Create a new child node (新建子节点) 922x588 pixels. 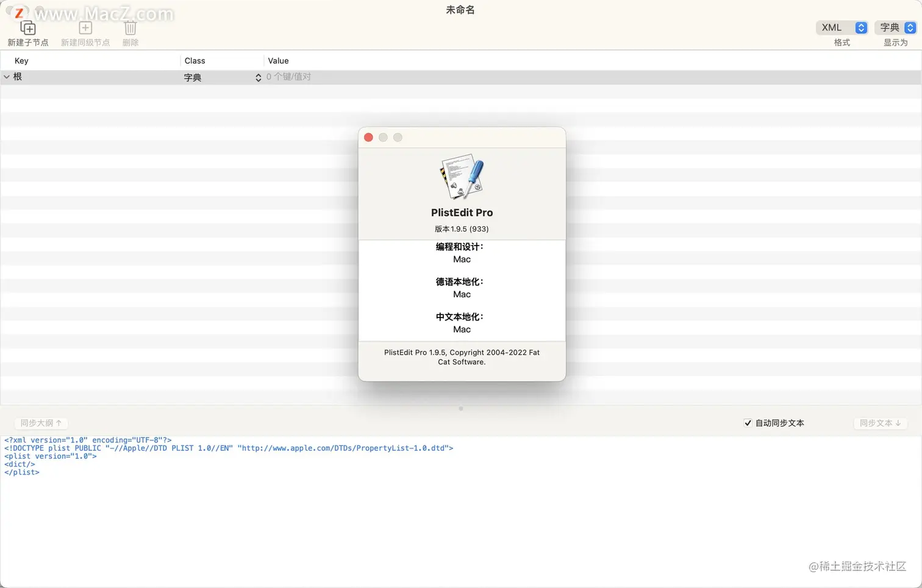28,27
